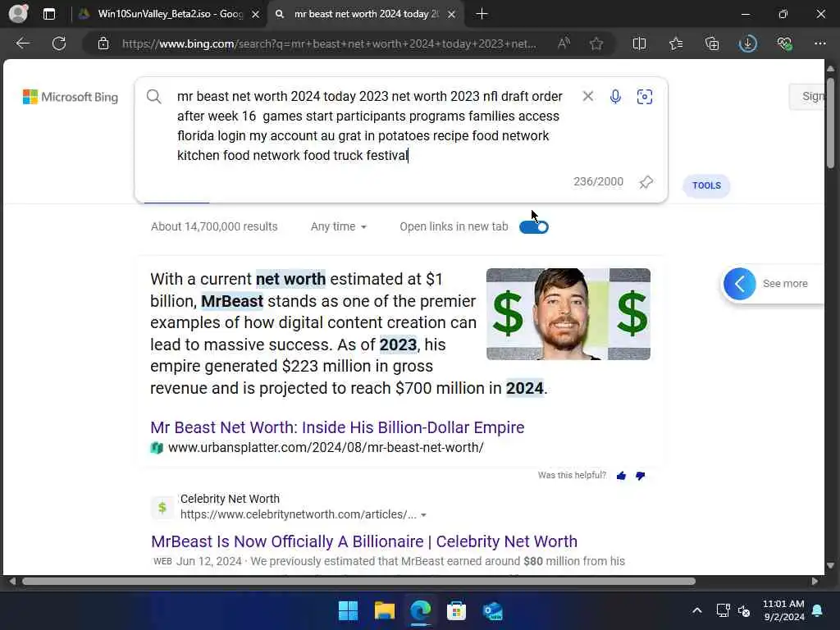
Task: Click the thumbs up helpful icon
Action: coord(622,476)
